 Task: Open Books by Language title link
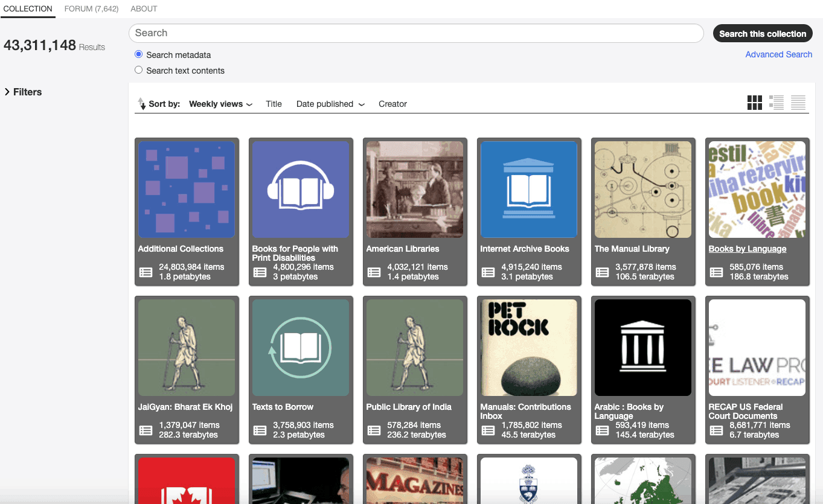[748, 249]
